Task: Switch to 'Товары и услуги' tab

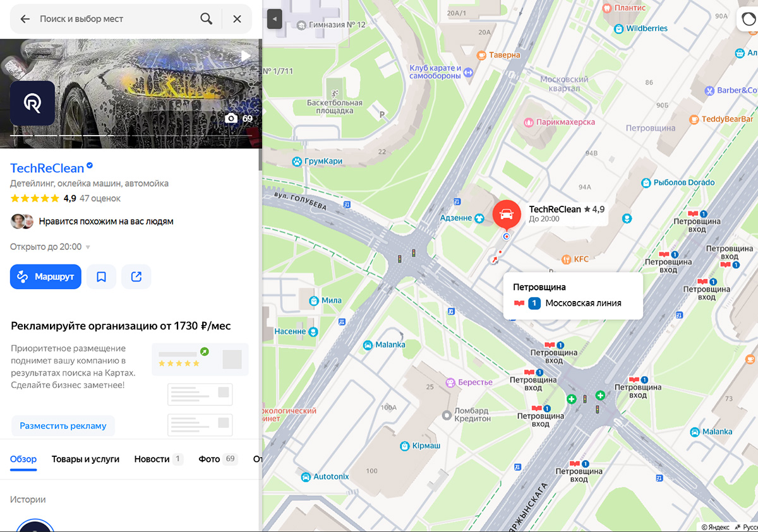Action: pyautogui.click(x=85, y=459)
